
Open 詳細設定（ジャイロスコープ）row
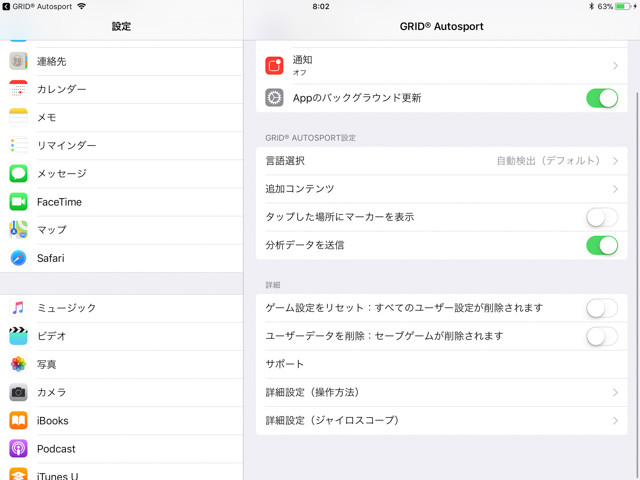point(442,420)
